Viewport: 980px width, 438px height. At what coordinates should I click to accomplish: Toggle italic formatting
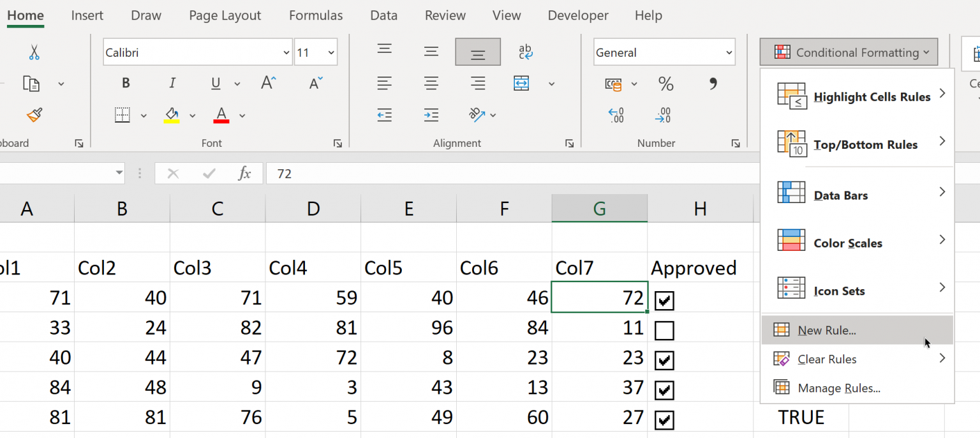pos(172,83)
